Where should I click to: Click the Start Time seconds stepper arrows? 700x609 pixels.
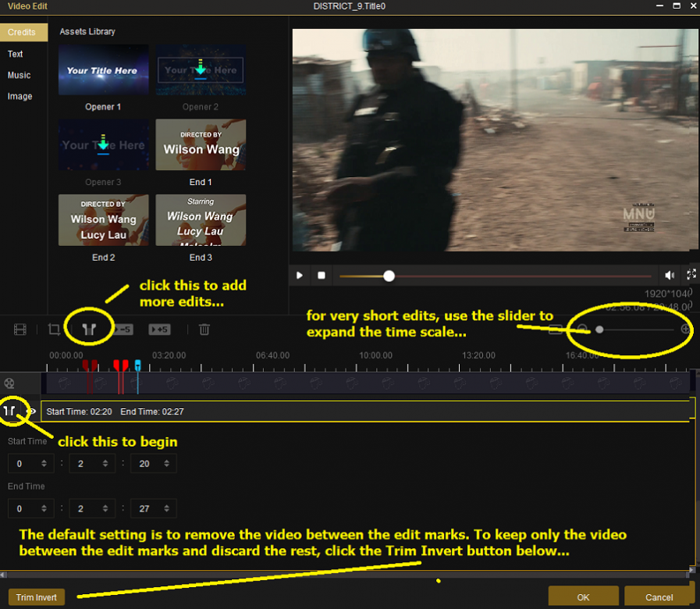(166, 463)
